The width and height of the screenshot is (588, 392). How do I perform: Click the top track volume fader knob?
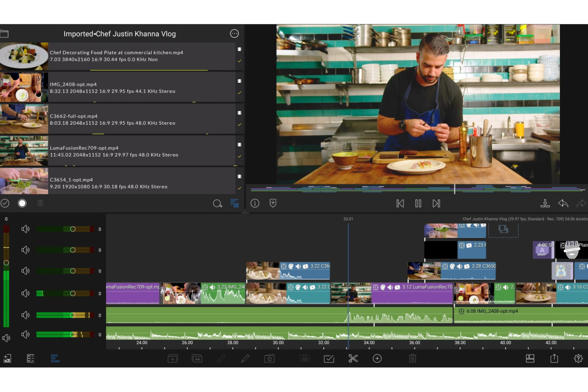[x=73, y=229]
